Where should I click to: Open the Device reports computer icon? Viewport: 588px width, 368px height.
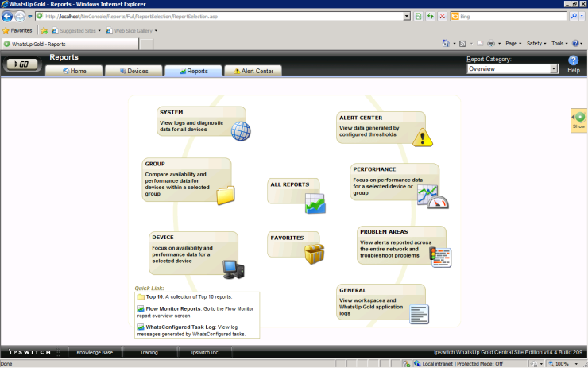tap(234, 269)
